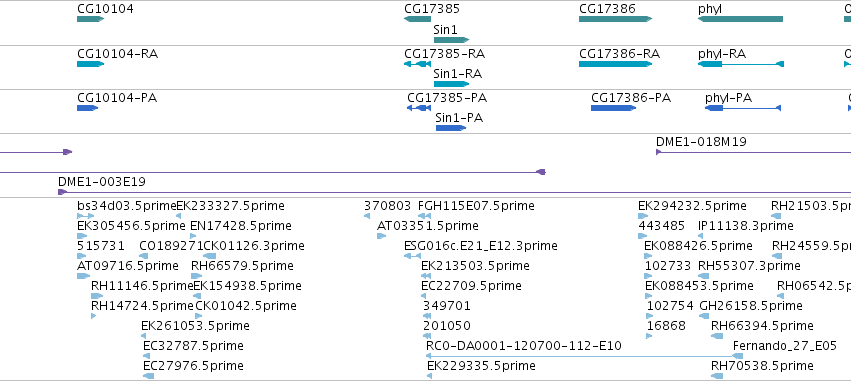Click the phyl-PA protein glyph
The image size is (851, 381).
743,108
